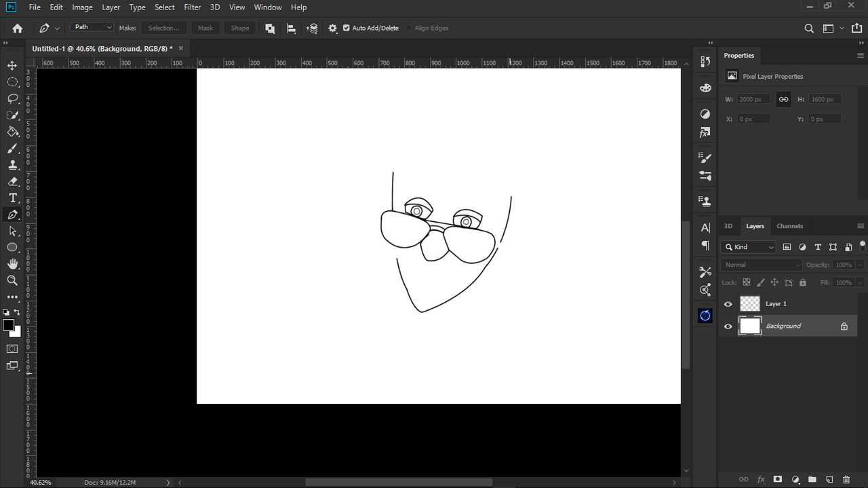Select the Ellipse shape tool

point(12,247)
